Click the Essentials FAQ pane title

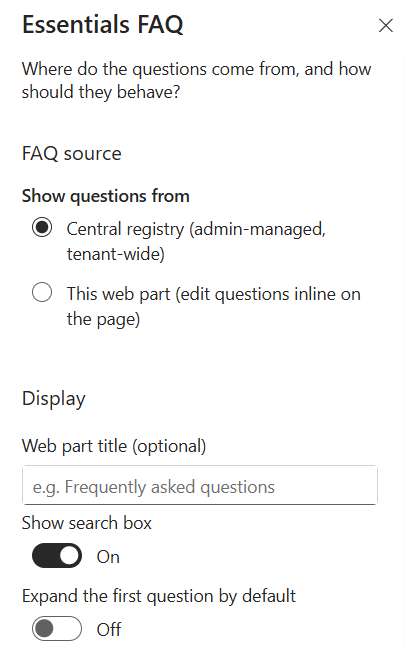(103, 24)
